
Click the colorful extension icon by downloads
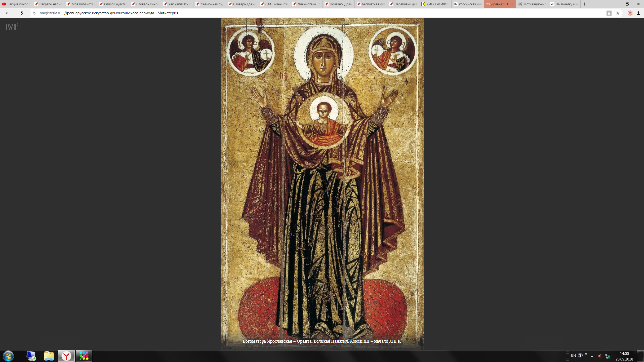[630, 13]
